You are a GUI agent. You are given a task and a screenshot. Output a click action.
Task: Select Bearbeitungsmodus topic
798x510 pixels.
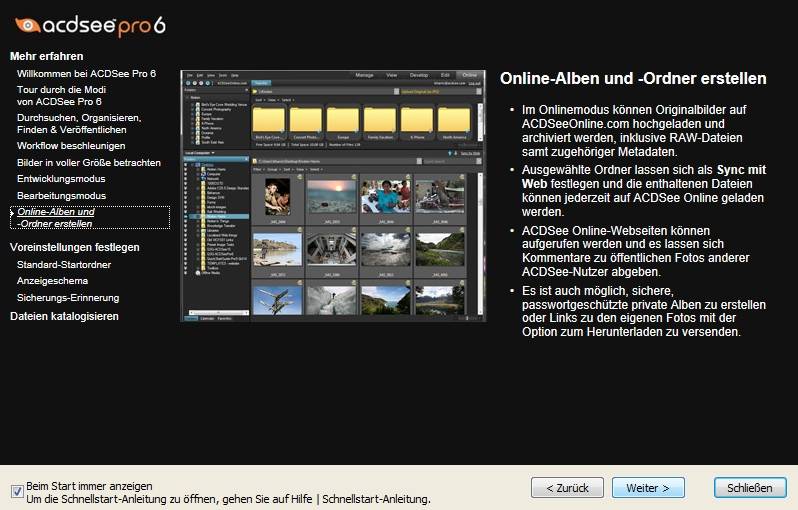pos(61,195)
